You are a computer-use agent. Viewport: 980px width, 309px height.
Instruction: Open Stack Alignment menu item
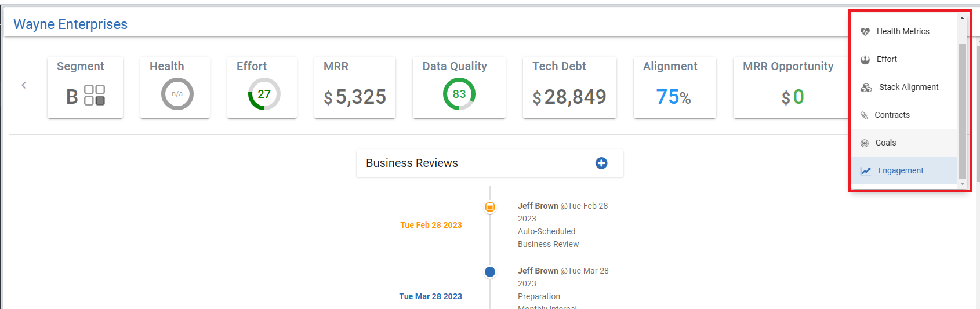click(x=905, y=87)
